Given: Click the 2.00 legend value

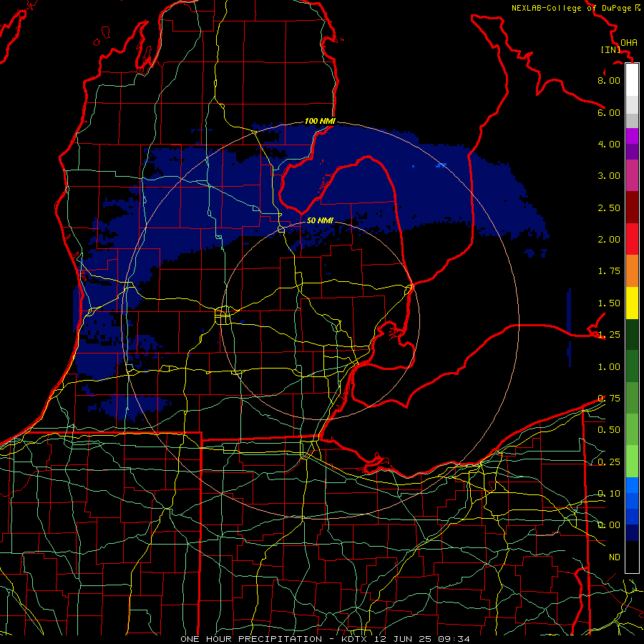Looking at the screenshot, I should point(609,240).
